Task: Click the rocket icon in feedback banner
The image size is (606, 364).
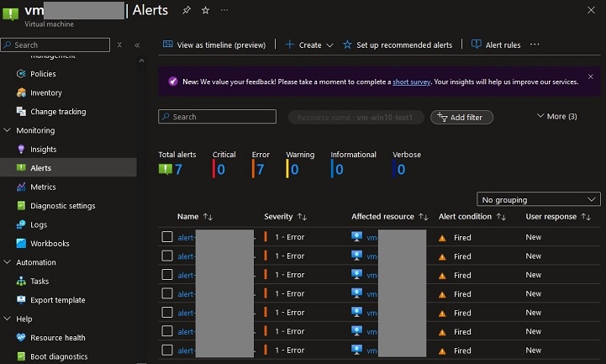Action: (x=173, y=82)
